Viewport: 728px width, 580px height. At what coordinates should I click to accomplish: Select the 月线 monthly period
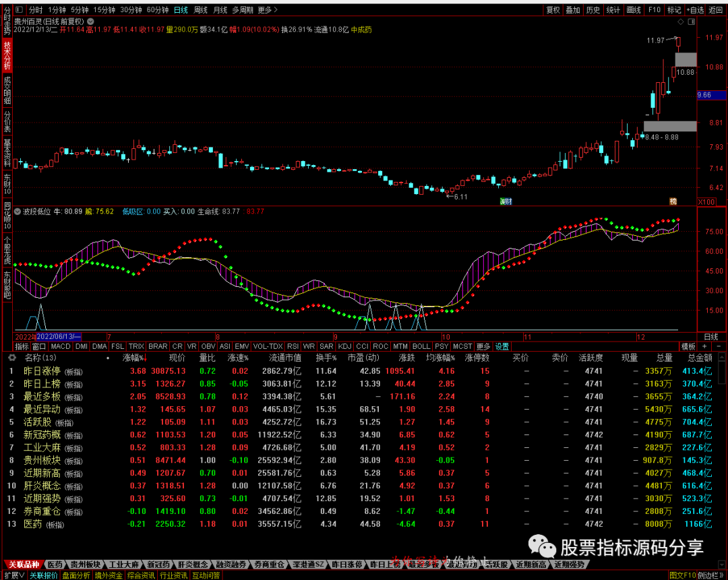coord(220,9)
